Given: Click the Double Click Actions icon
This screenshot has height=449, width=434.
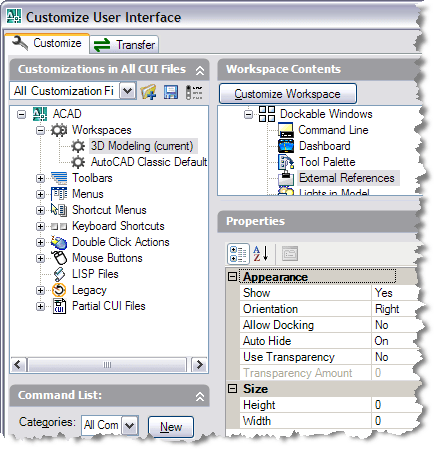Looking at the screenshot, I should 59,242.
